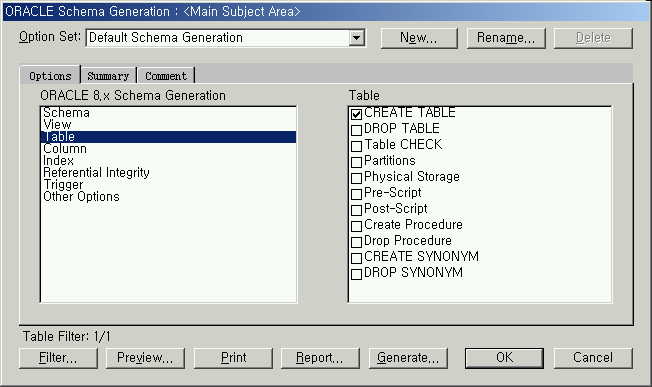This screenshot has width=652, height=387.
Task: Click the New... button
Action: coord(419,38)
